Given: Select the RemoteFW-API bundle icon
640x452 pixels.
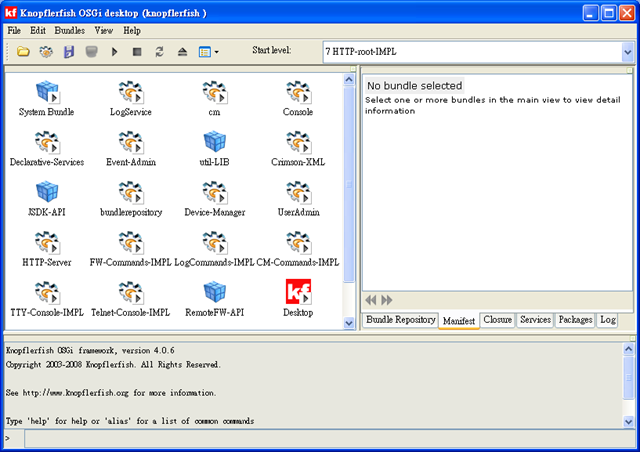Looking at the screenshot, I should (214, 292).
